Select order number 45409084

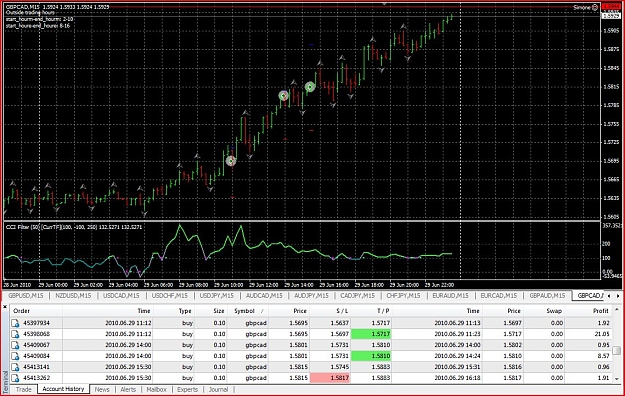click(x=36, y=356)
